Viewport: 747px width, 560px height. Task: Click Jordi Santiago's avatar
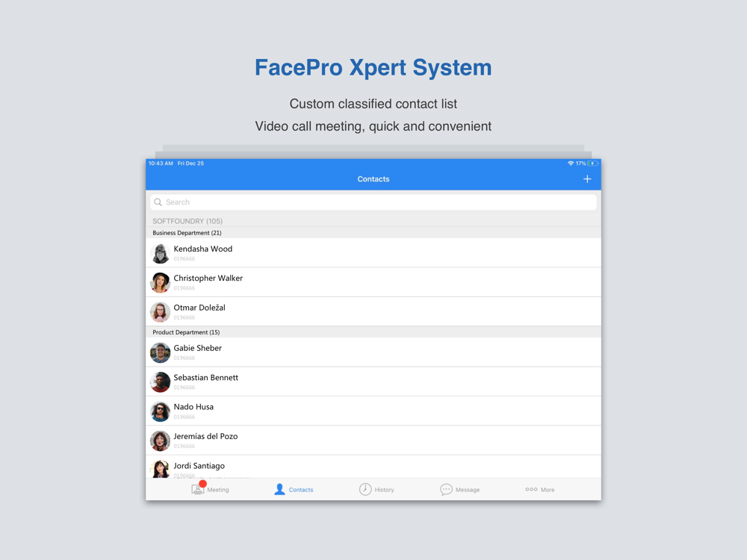point(160,469)
